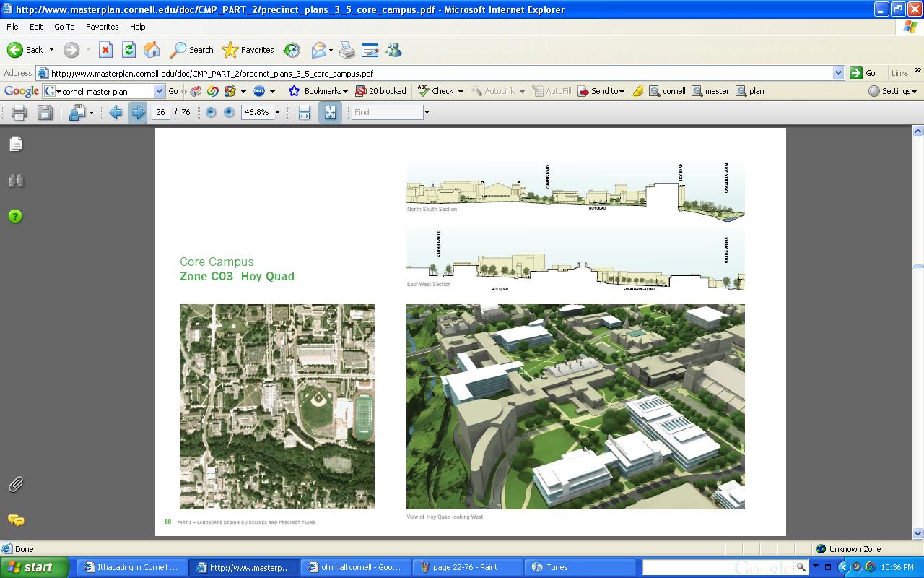Image resolution: width=924 pixels, height=578 pixels.
Task: Go to the previous PDF page
Action: 115,113
